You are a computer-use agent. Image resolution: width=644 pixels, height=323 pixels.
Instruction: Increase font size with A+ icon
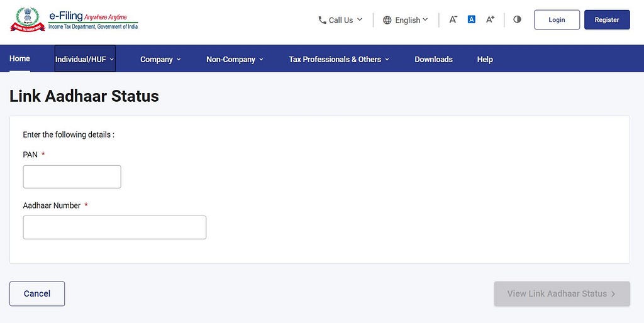tap(490, 19)
